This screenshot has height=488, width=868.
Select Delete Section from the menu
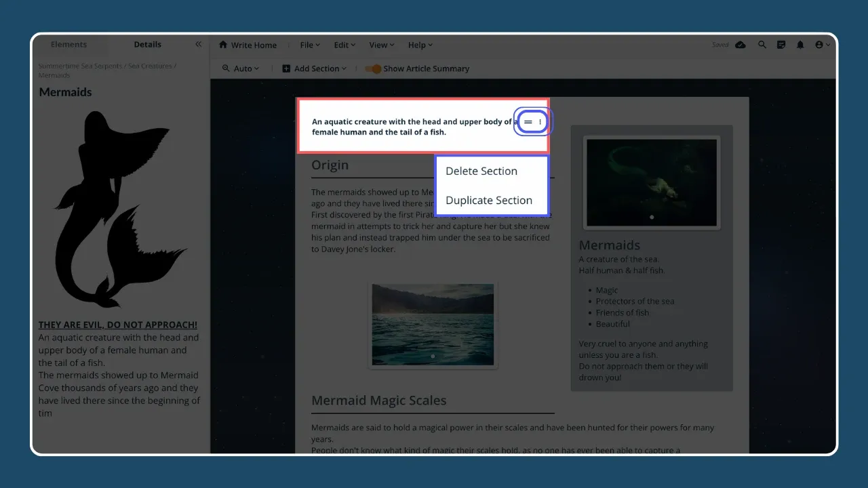tap(481, 171)
